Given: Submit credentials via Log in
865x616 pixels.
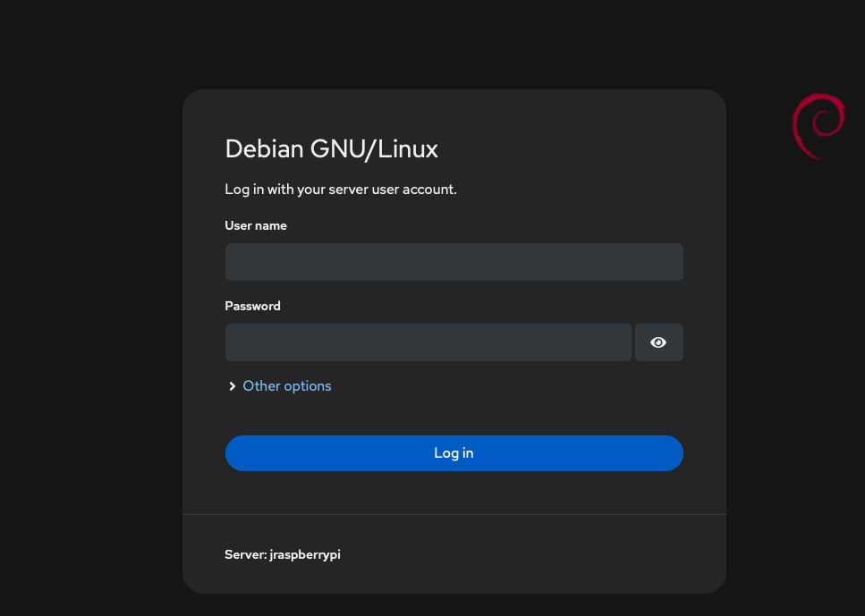Looking at the screenshot, I should pyautogui.click(x=454, y=453).
